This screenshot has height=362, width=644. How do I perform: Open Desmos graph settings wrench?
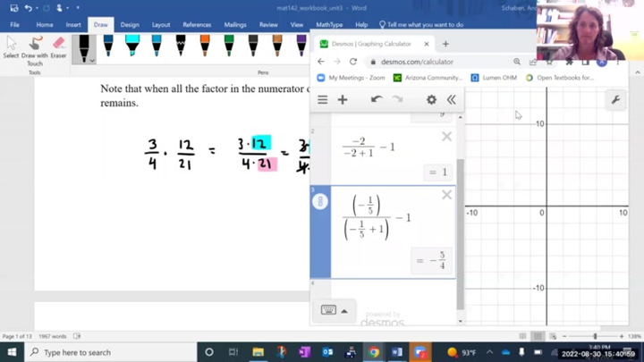pyautogui.click(x=615, y=100)
